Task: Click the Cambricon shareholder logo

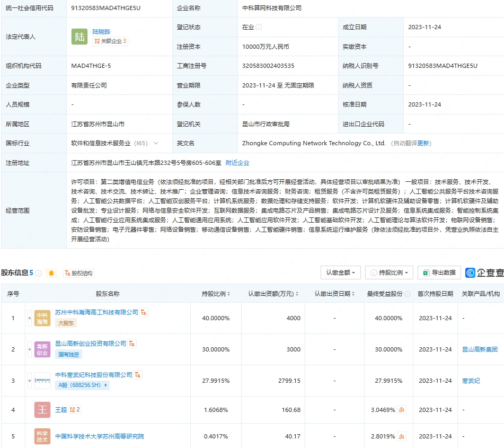Action: (x=42, y=381)
